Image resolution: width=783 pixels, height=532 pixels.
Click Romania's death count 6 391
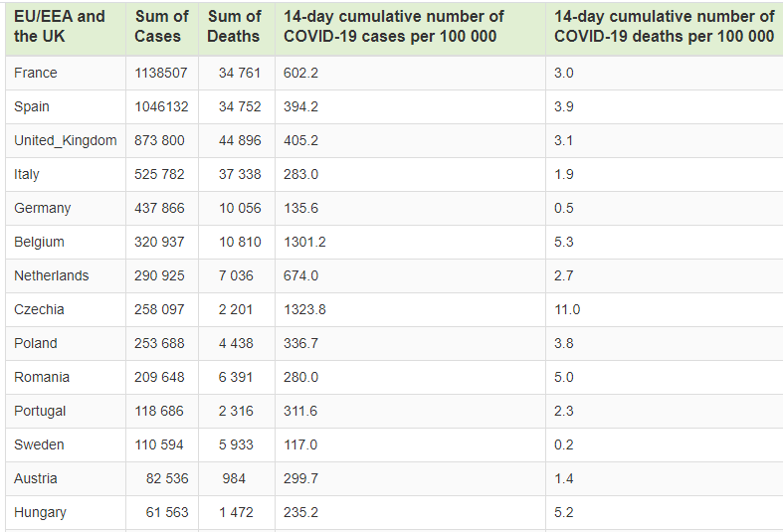[x=236, y=377]
